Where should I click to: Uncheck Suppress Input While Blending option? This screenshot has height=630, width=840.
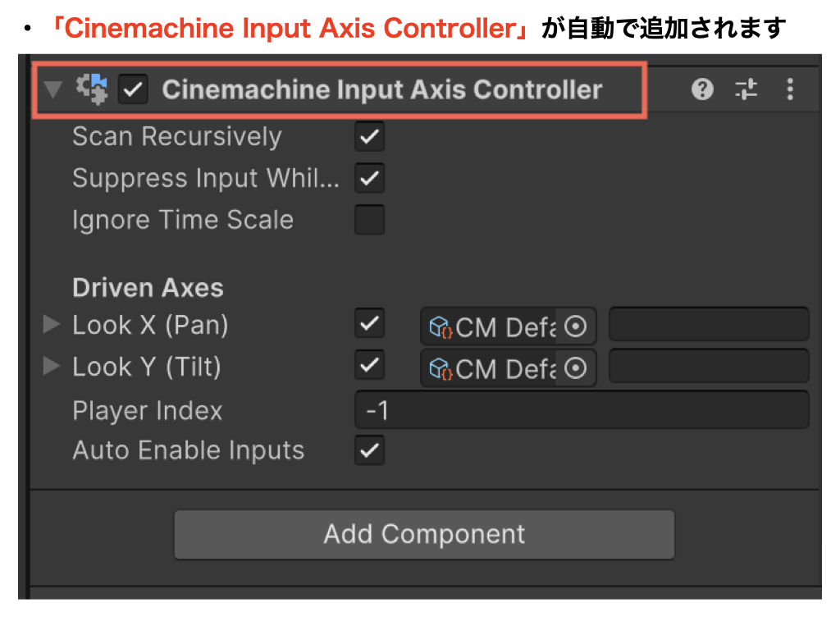369,178
